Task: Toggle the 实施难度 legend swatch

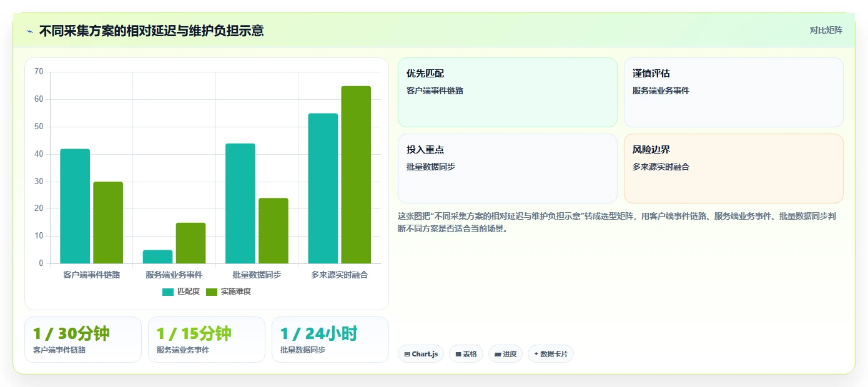Action: click(x=212, y=291)
